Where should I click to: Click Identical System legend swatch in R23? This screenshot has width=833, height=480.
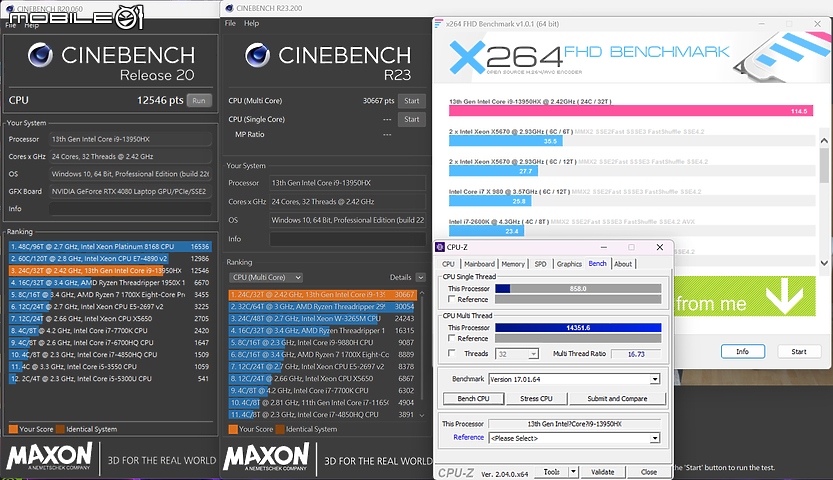coord(280,429)
